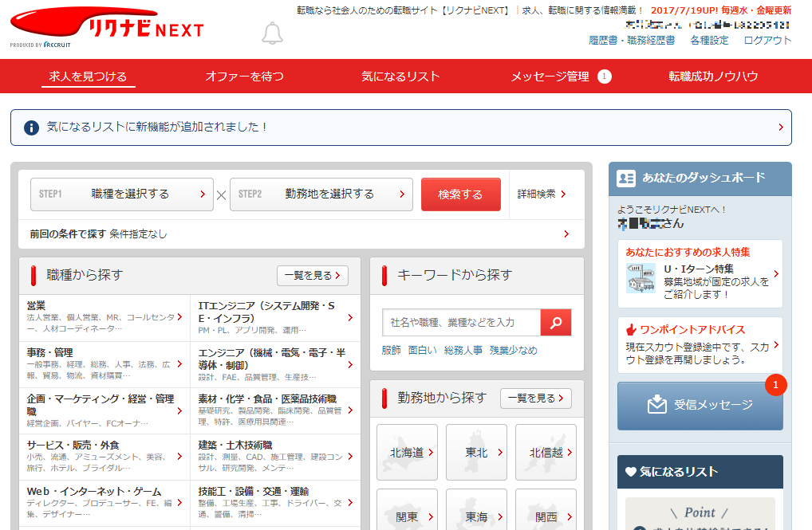The width and height of the screenshot is (812, 530).
Task: Open 詳細検索
Action: coord(542,194)
